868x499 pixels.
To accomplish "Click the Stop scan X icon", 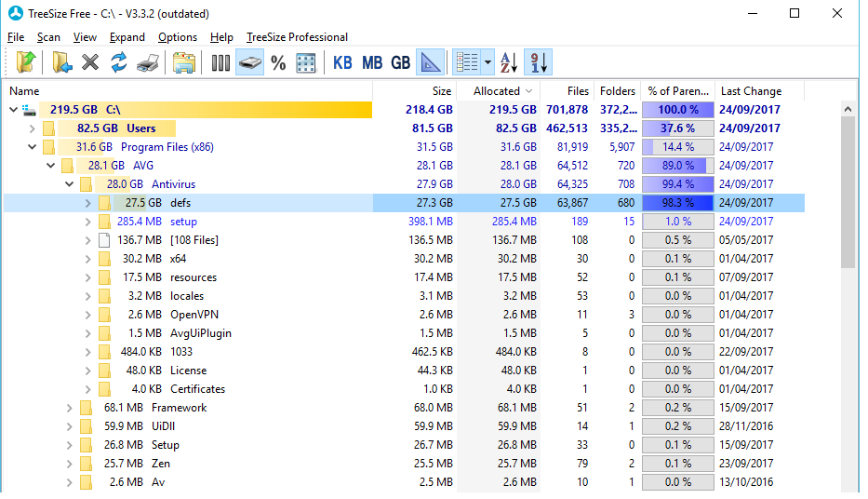I will pos(90,62).
